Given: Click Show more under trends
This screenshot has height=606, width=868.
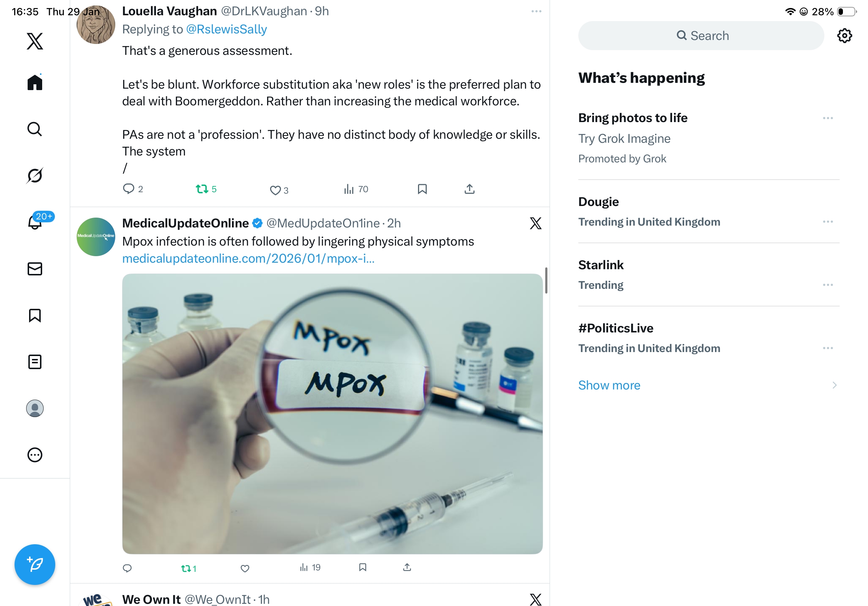Looking at the screenshot, I should click(609, 385).
